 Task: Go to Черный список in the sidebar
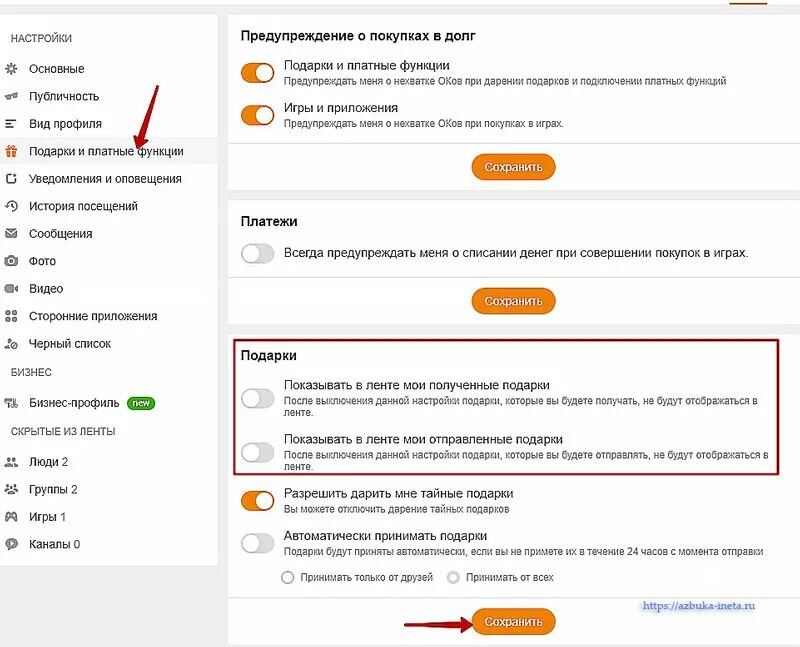tap(70, 344)
